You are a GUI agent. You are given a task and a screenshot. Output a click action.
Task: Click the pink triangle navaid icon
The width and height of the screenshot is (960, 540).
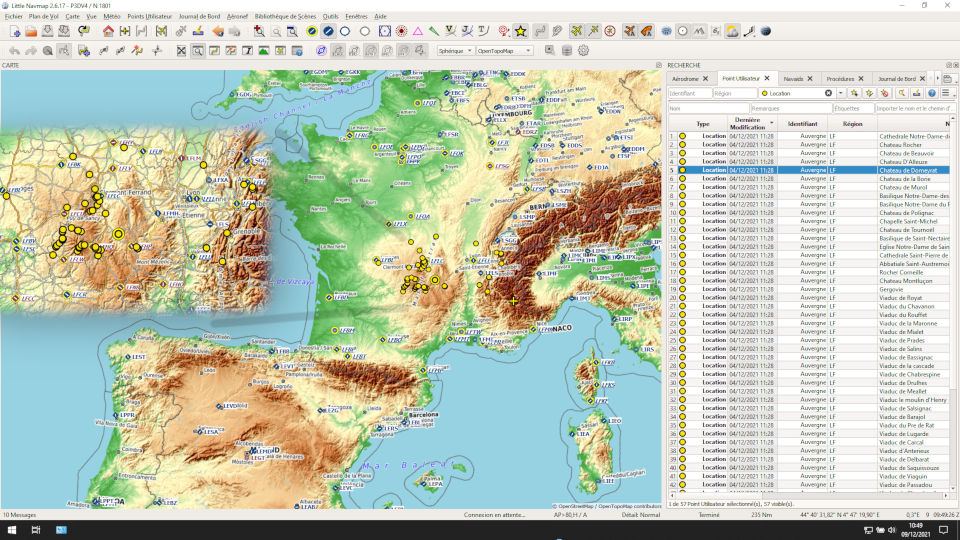417,31
